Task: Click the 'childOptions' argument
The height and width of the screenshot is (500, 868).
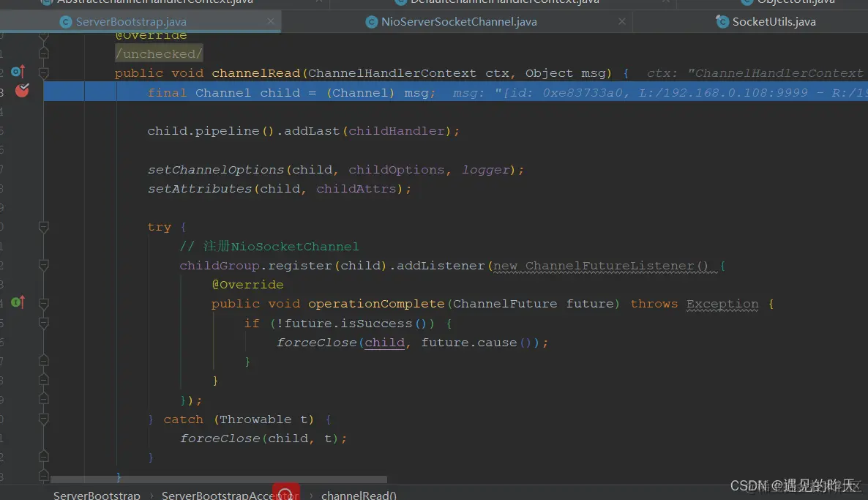Action: coord(397,170)
